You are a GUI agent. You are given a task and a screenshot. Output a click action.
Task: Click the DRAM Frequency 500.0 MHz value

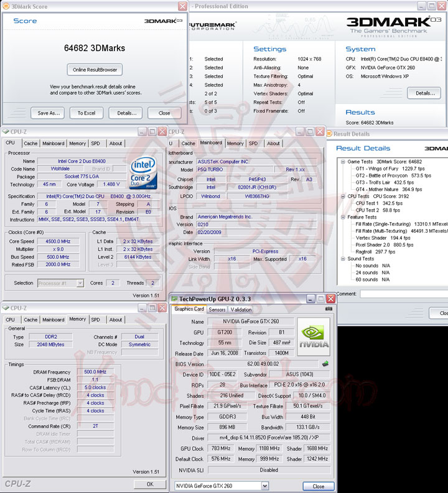coord(95,372)
